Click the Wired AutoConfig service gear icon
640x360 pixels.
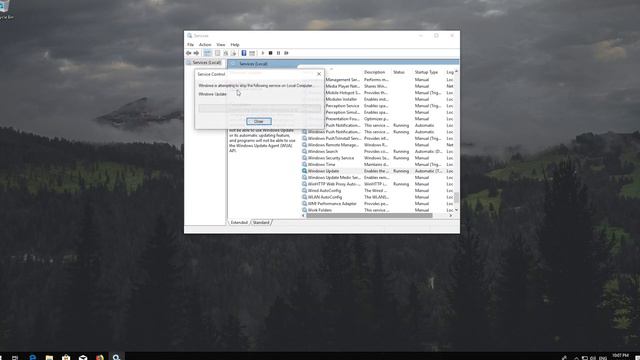coord(304,191)
